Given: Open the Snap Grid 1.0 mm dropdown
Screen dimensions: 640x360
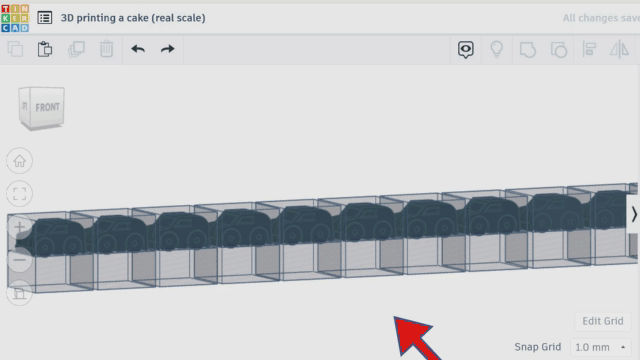Looking at the screenshot, I should tap(600, 347).
